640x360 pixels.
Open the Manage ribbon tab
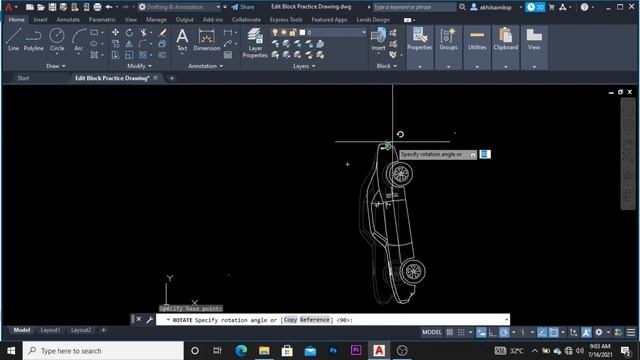156,20
